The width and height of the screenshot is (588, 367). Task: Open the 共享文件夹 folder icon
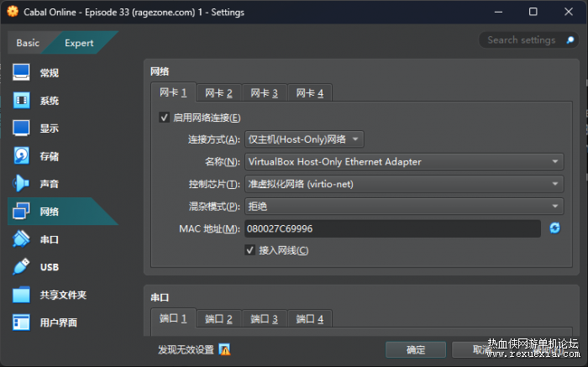[x=21, y=295]
